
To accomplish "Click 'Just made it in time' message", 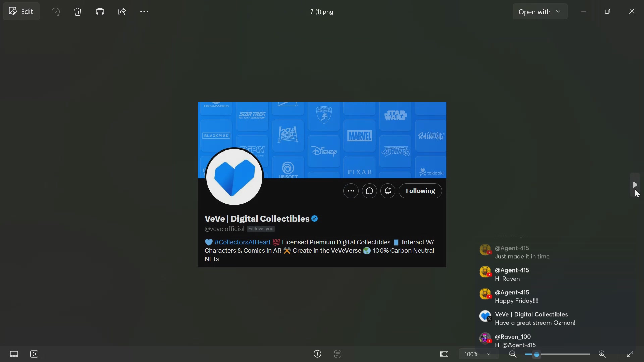I will click(522, 257).
